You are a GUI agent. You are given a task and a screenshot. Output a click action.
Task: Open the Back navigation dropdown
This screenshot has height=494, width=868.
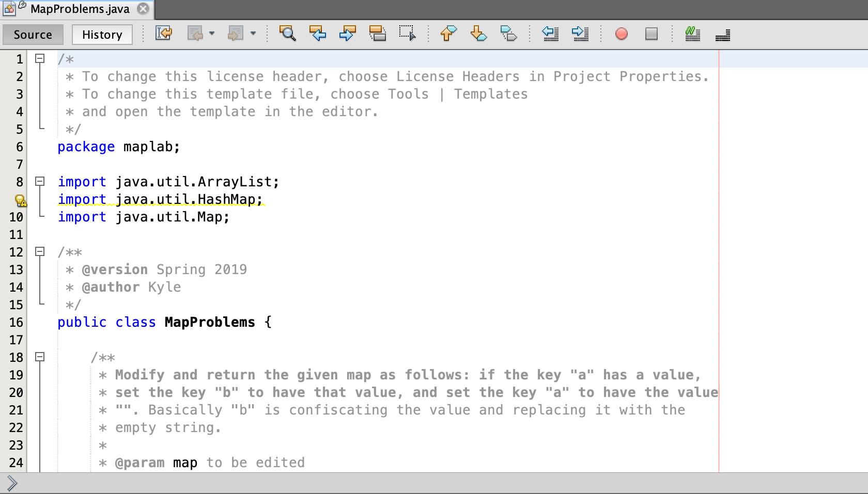pyautogui.click(x=212, y=34)
